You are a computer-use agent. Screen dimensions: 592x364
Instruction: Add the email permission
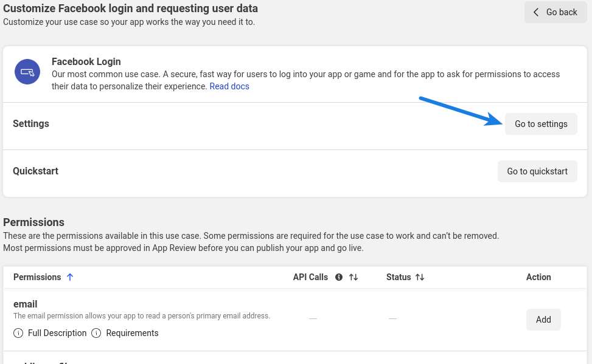[x=544, y=320]
